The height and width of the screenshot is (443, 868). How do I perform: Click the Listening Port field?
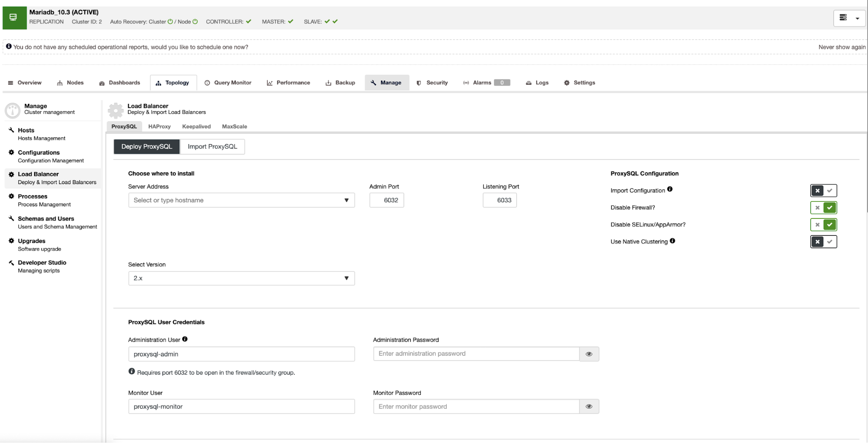point(500,200)
